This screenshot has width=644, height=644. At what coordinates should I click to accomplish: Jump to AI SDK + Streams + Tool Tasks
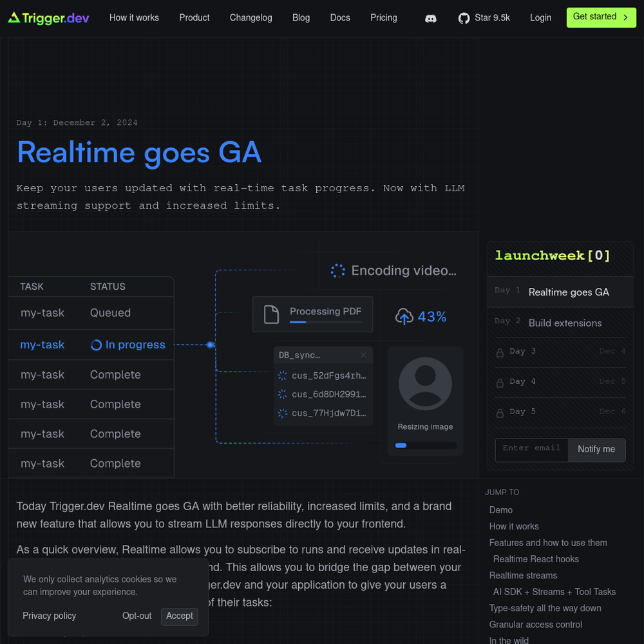[x=554, y=592]
